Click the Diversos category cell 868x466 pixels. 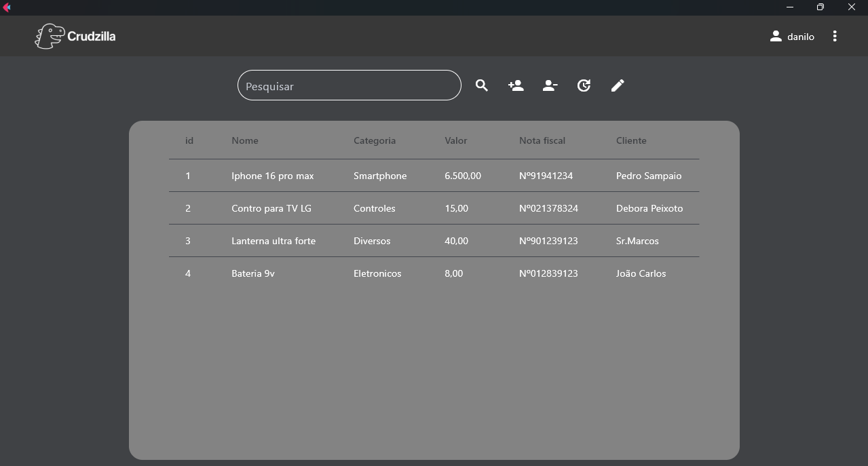tap(372, 241)
